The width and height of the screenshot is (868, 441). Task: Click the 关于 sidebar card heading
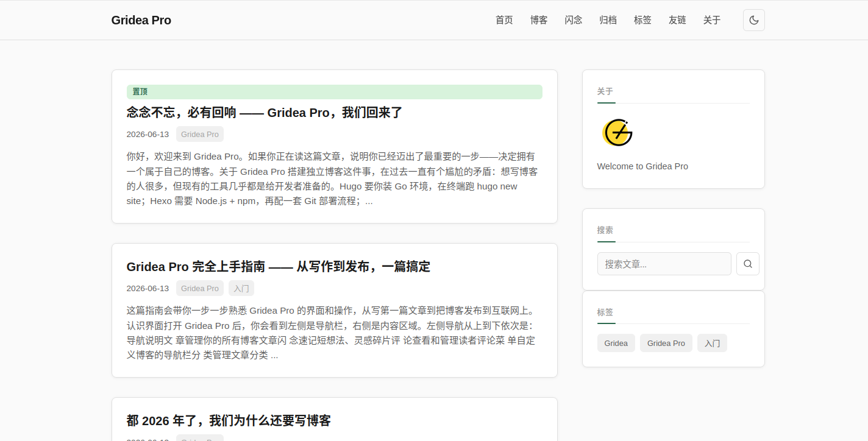(x=605, y=91)
